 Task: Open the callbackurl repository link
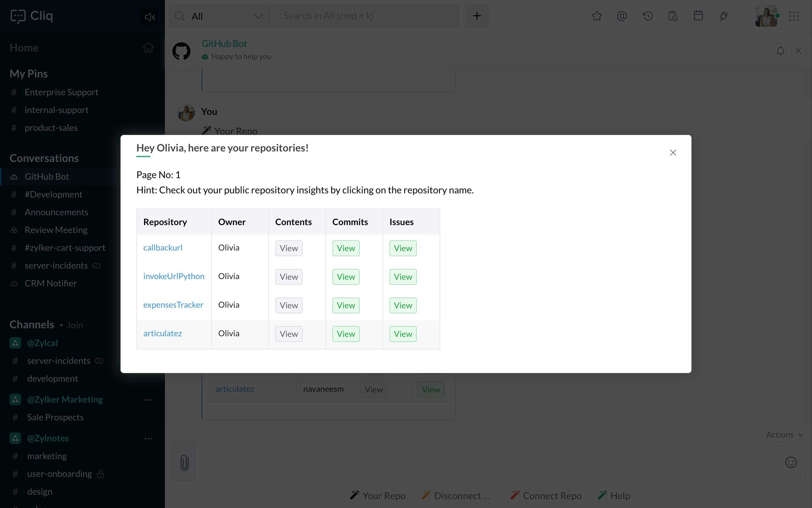tap(163, 248)
